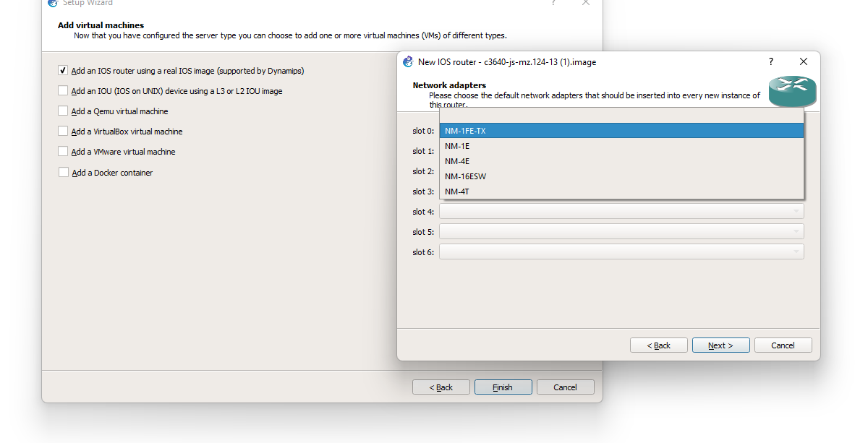The width and height of the screenshot is (868, 443).
Task: Click the GNS3 icon in New IOS router title bar
Action: pyautogui.click(x=408, y=61)
